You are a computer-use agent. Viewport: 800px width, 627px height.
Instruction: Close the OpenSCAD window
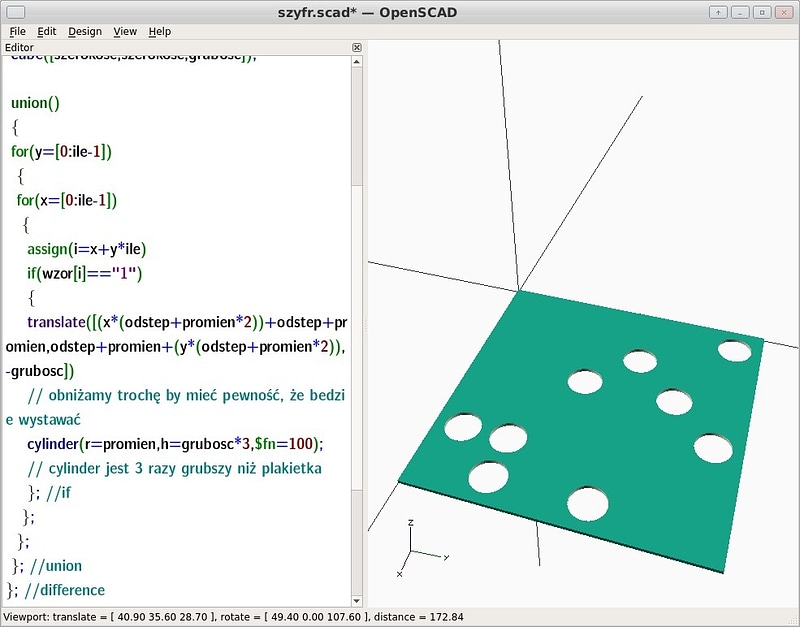pos(784,12)
